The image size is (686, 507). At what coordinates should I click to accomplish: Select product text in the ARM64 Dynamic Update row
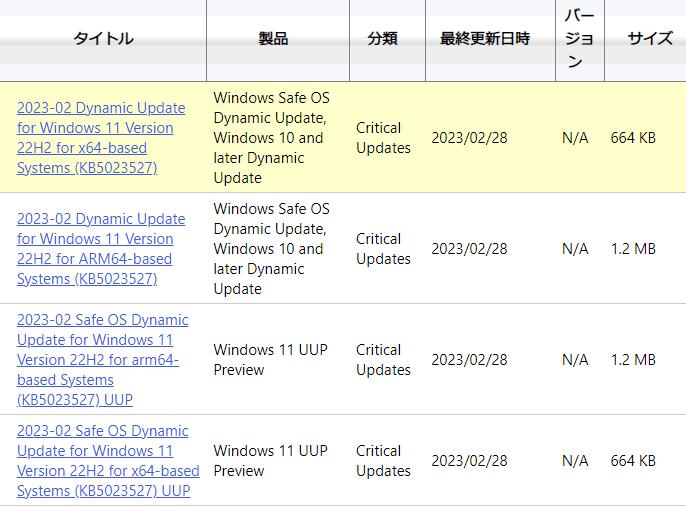272,249
